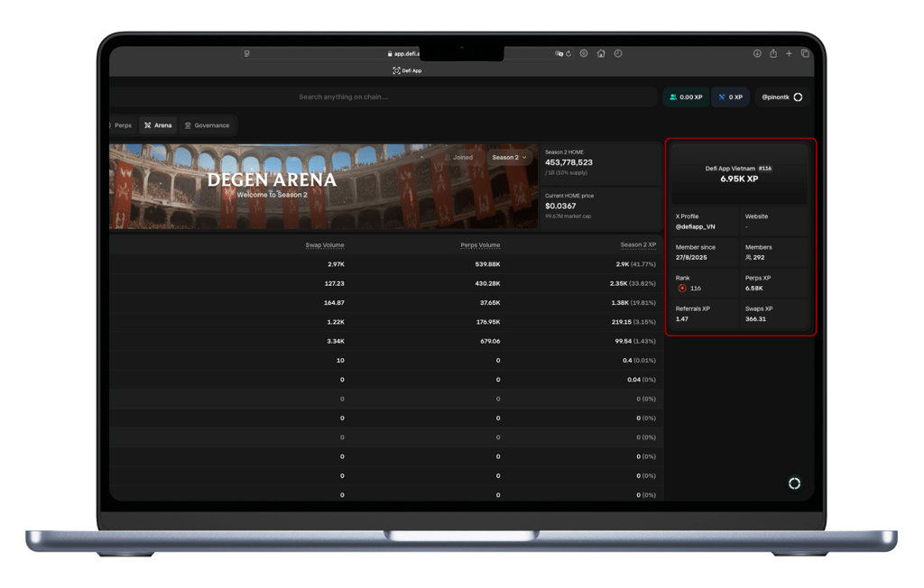Click the members icon beside 292
Viewport: 924px width, 588px height.
click(x=748, y=257)
